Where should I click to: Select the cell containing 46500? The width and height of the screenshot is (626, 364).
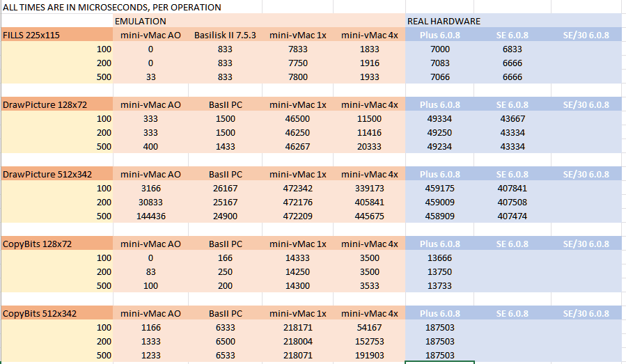point(298,118)
